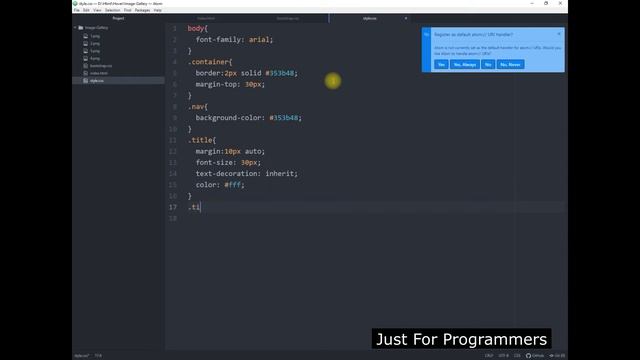Switch to the bootstrap.css editor tab
640x360 pixels.
click(x=288, y=18)
